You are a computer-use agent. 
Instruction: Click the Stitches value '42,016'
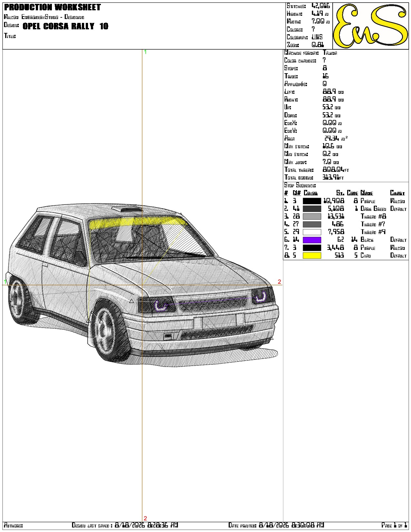pyautogui.click(x=320, y=6)
